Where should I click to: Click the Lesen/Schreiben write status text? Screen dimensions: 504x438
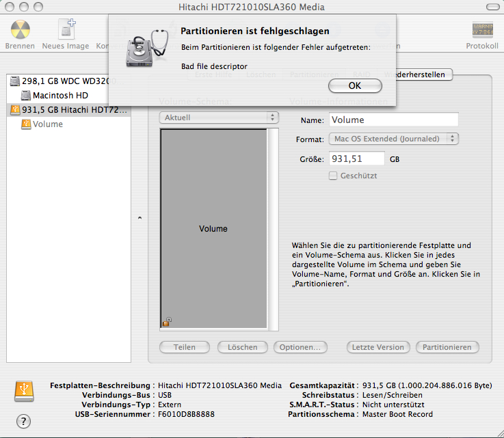point(393,395)
